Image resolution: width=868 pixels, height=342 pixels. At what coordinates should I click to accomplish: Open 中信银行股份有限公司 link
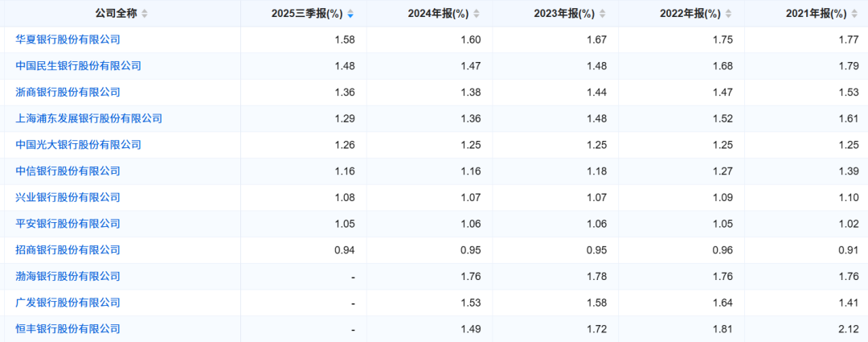coord(68,171)
